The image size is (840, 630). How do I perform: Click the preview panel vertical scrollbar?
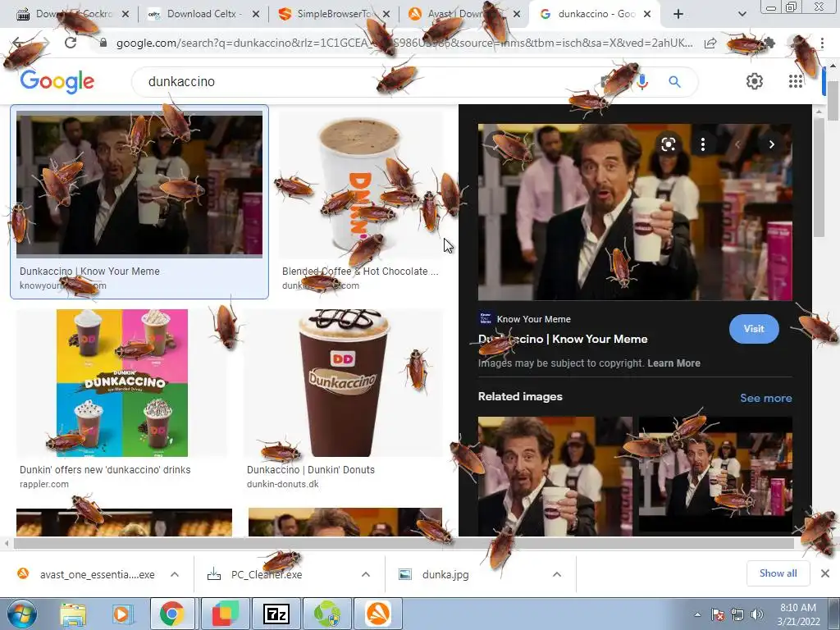[819, 177]
